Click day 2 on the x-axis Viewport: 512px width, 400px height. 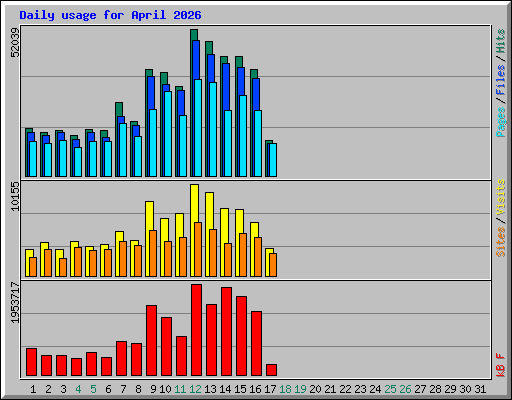(x=48, y=389)
